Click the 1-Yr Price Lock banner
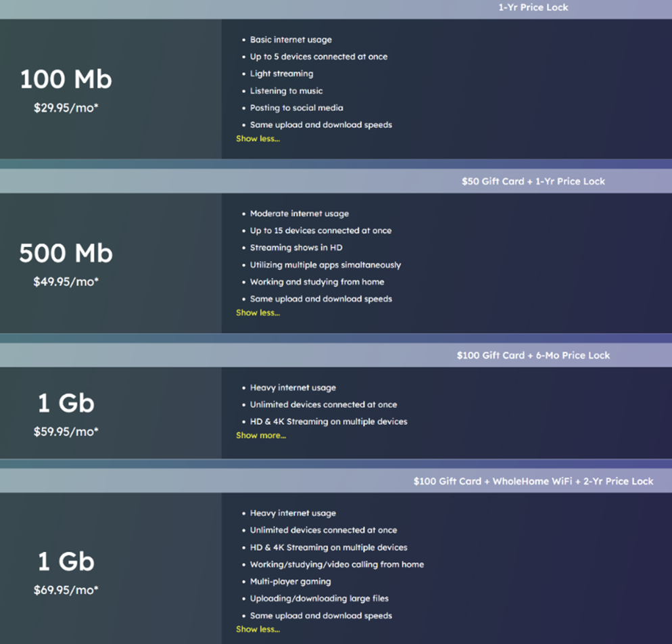 533,7
